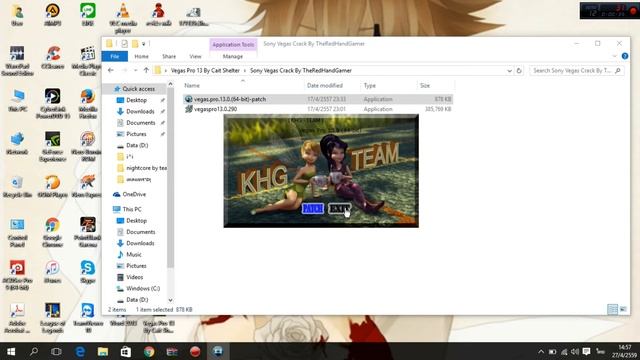Click the PATCH button in the KHG Team patcher

[313, 209]
